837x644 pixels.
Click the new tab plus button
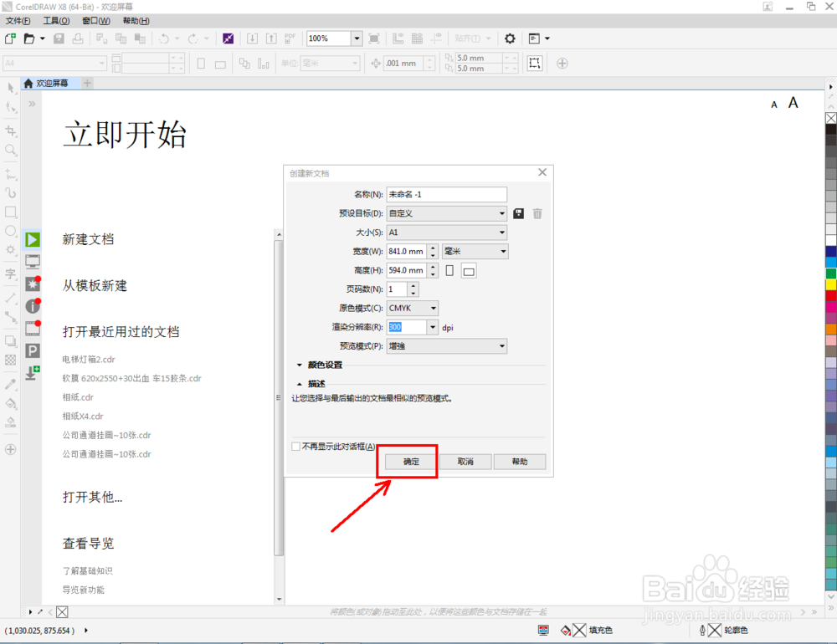[88, 84]
